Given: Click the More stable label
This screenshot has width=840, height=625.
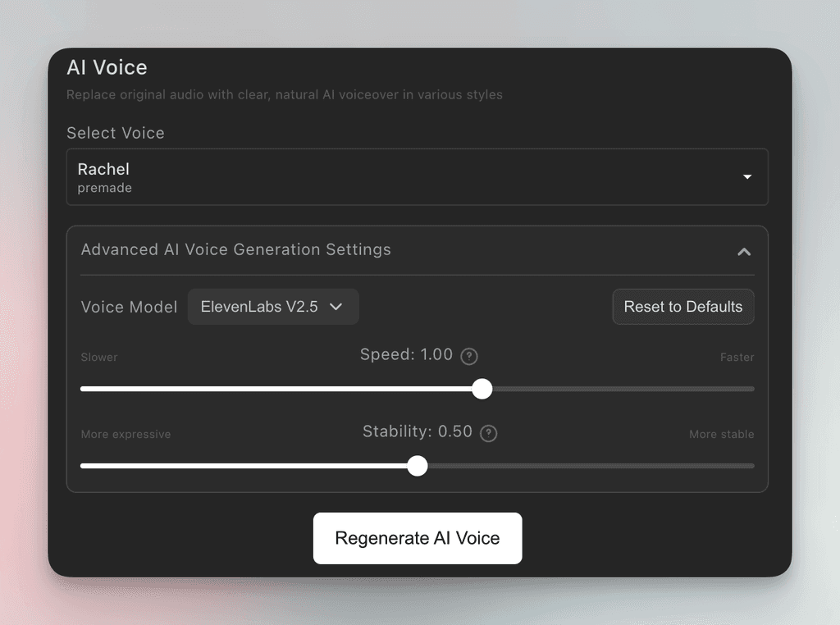Looking at the screenshot, I should [x=721, y=435].
